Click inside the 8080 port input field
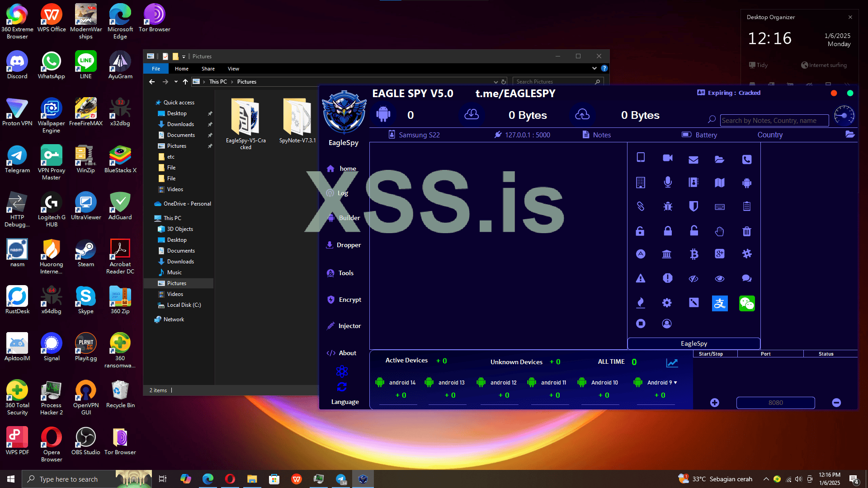This screenshot has height=488, width=868. pyautogui.click(x=775, y=403)
